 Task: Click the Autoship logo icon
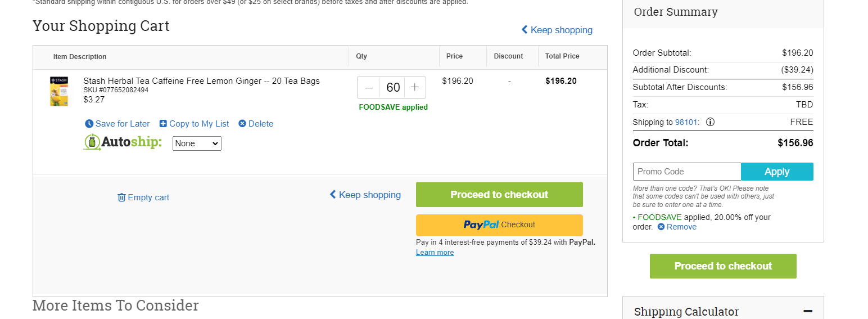92,142
